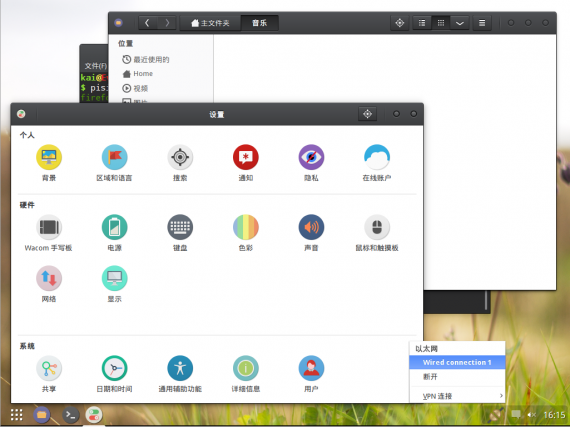Go back in the file manager
Image resolution: width=570 pixels, height=427 pixels.
click(147, 23)
